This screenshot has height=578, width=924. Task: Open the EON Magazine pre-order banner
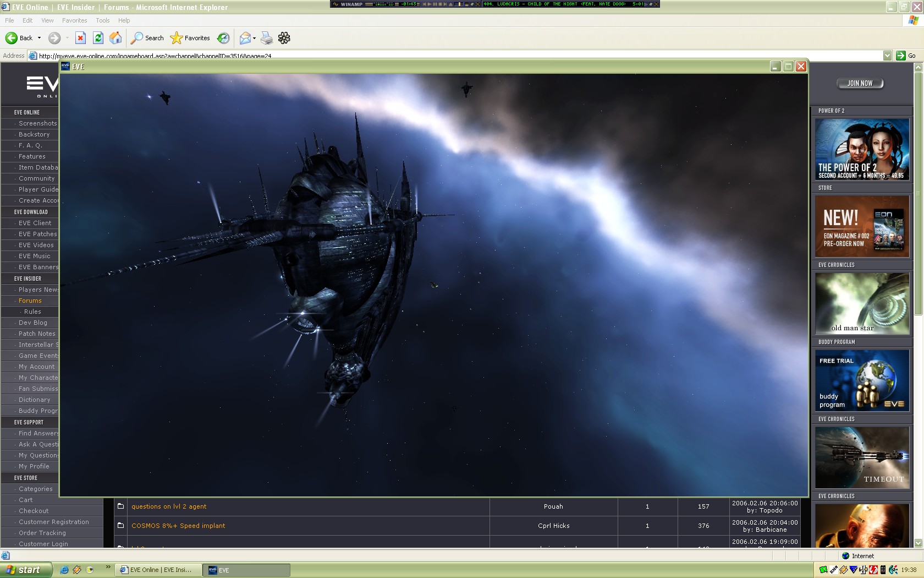pos(862,226)
